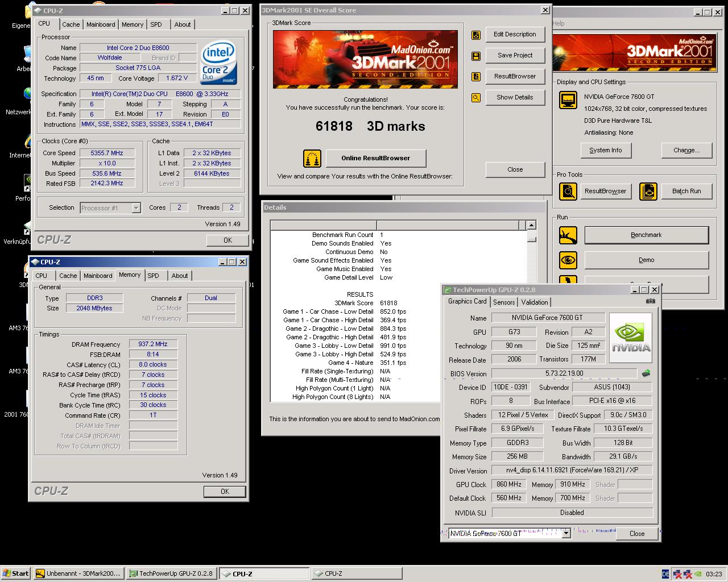The width and height of the screenshot is (728, 582).
Task: Click the Intel Core 2 Duo logo
Action: [x=219, y=61]
